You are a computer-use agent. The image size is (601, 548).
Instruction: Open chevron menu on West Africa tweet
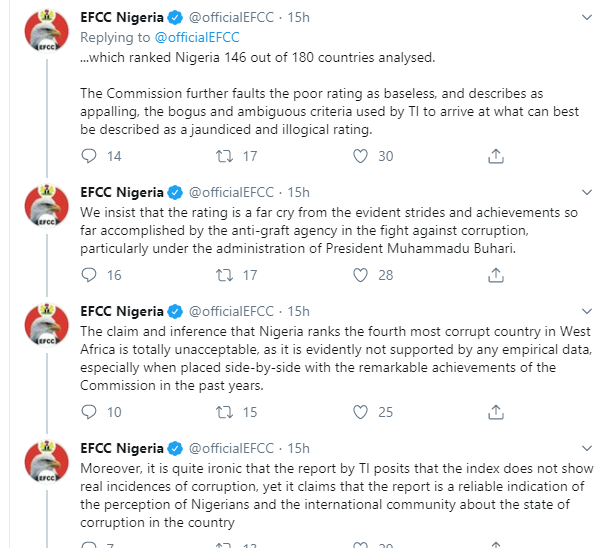coord(587,311)
